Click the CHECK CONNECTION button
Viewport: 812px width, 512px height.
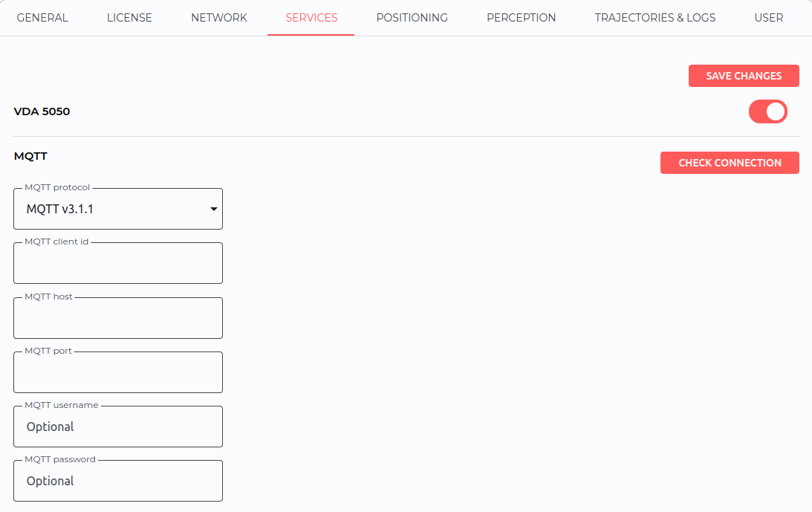730,163
